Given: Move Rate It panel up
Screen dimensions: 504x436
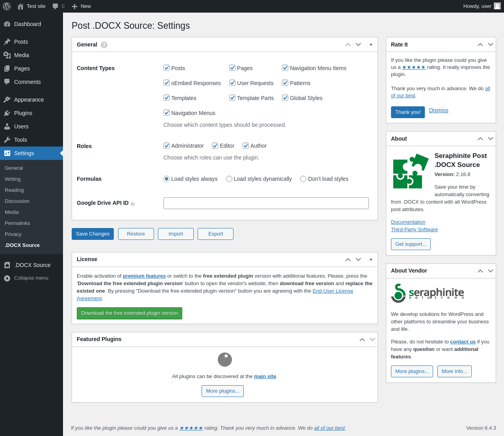Looking at the screenshot, I should [x=480, y=45].
